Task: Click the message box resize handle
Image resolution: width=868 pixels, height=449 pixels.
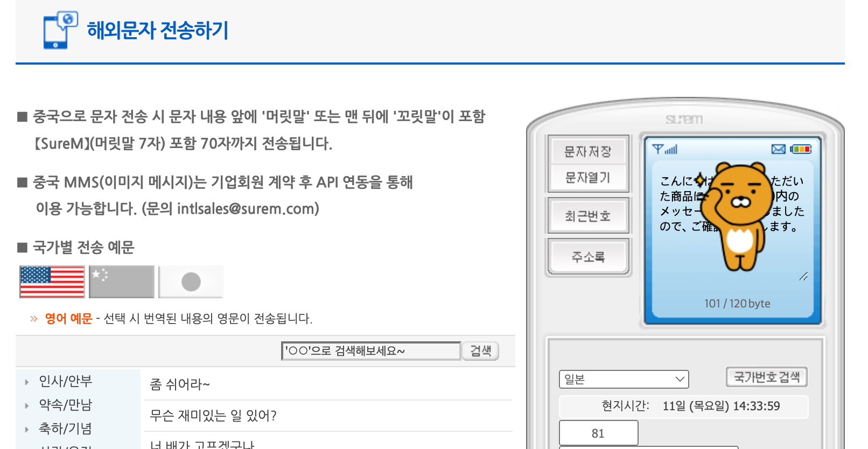Action: tap(803, 276)
